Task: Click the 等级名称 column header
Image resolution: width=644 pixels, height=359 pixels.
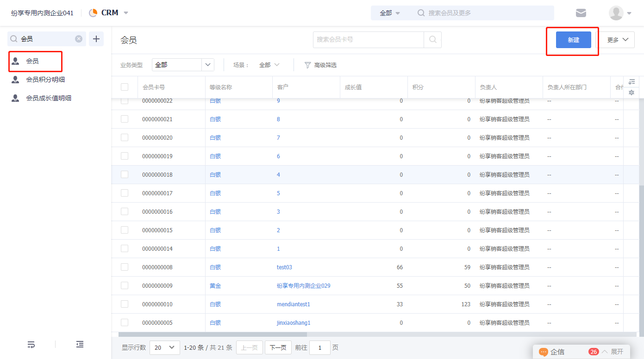Action: tap(221, 87)
